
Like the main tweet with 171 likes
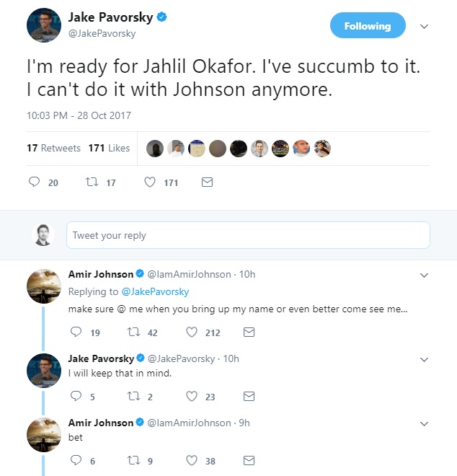pyautogui.click(x=150, y=182)
